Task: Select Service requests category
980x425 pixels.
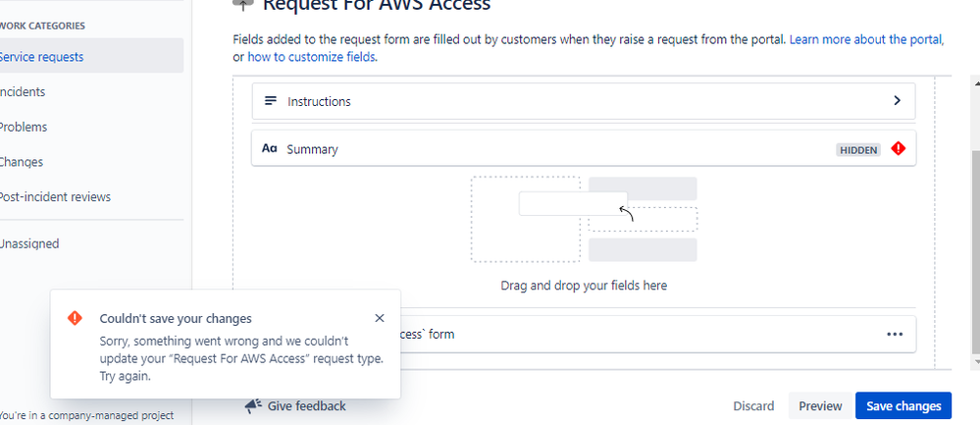Action: 89,56
